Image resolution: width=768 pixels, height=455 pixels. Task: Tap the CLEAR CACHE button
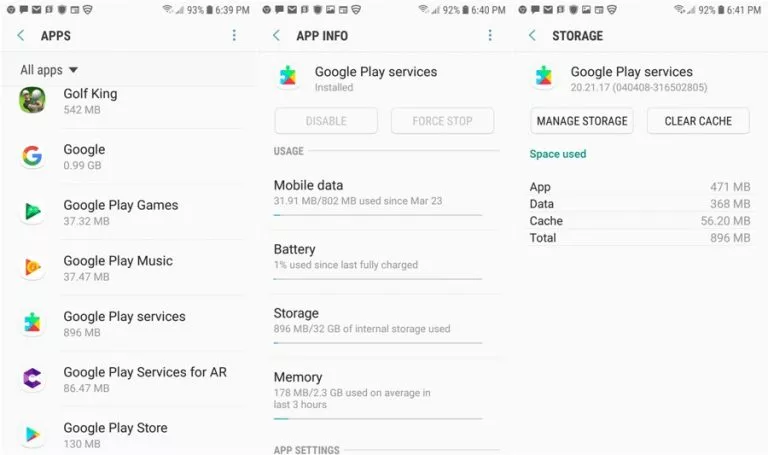[698, 121]
